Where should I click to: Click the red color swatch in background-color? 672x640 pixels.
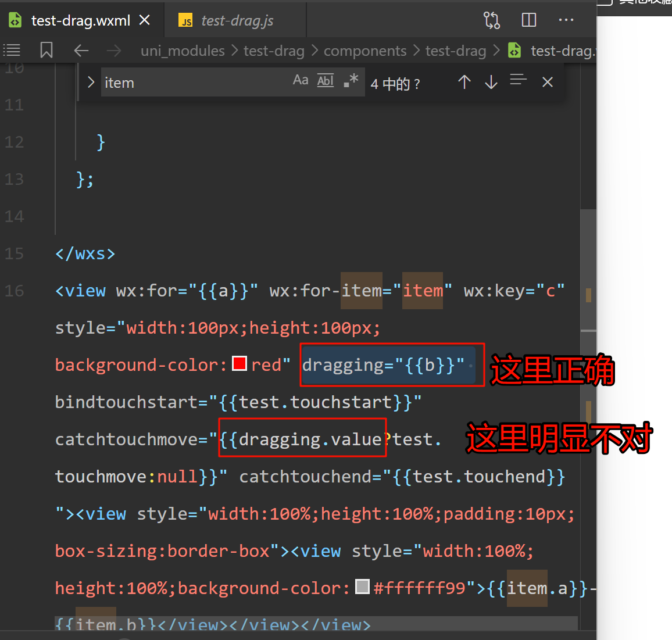pyautogui.click(x=240, y=363)
